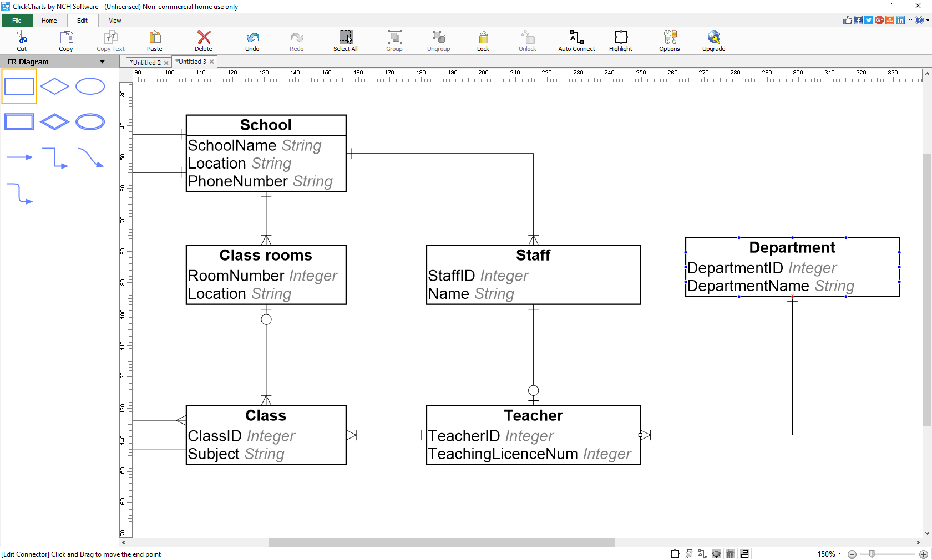This screenshot has height=560, width=932.
Task: Expand the Help button dropdown arrow
Action: (x=928, y=21)
